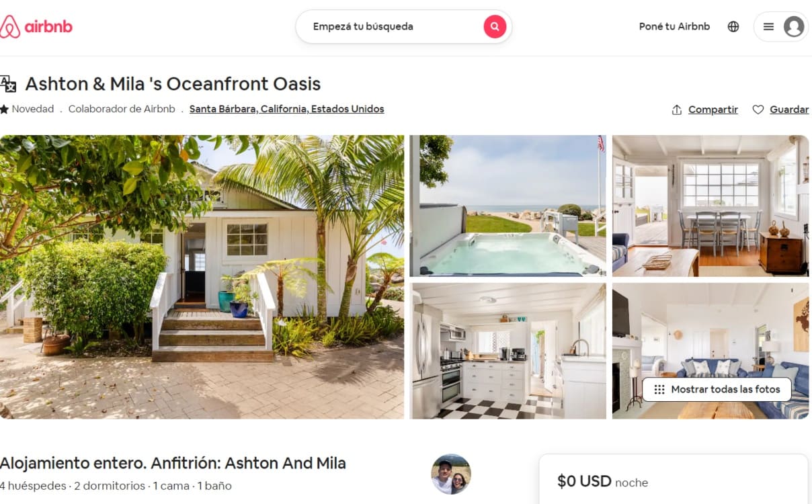
Task: Click the user profile avatar icon
Action: (x=794, y=27)
